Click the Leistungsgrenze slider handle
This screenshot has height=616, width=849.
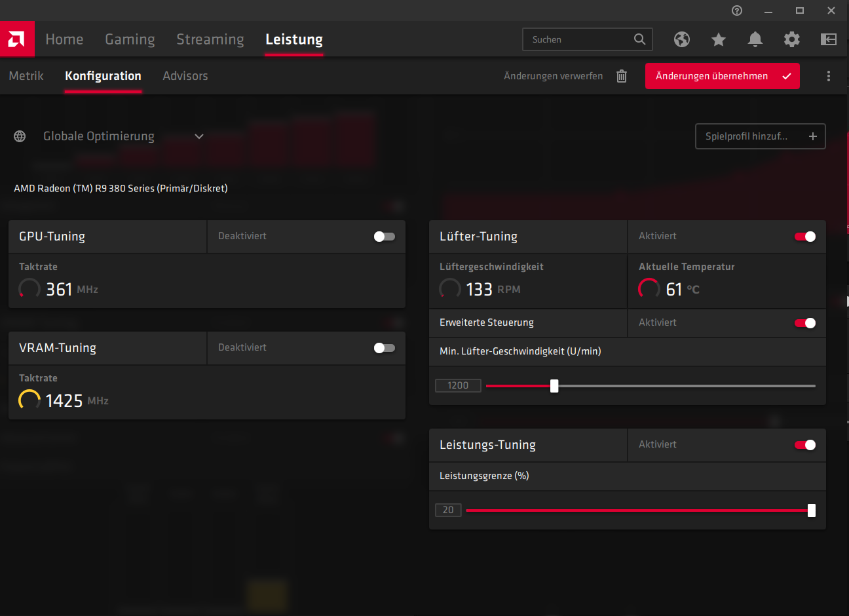(812, 510)
